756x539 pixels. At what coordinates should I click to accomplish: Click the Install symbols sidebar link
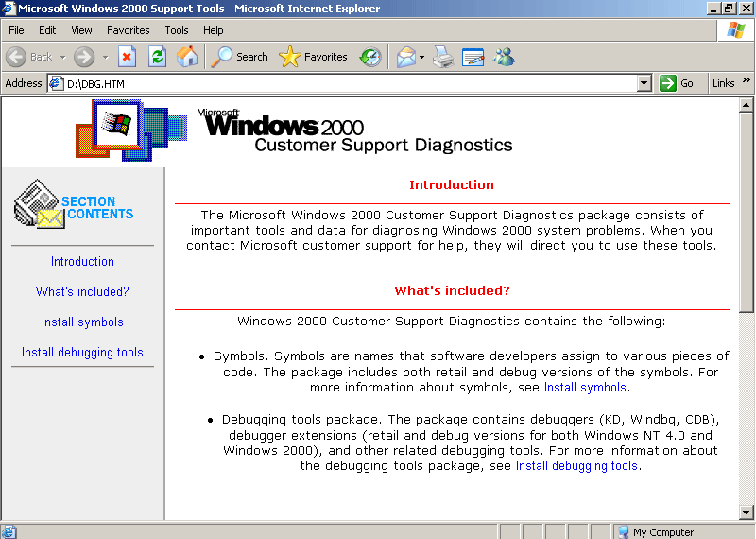click(x=82, y=322)
